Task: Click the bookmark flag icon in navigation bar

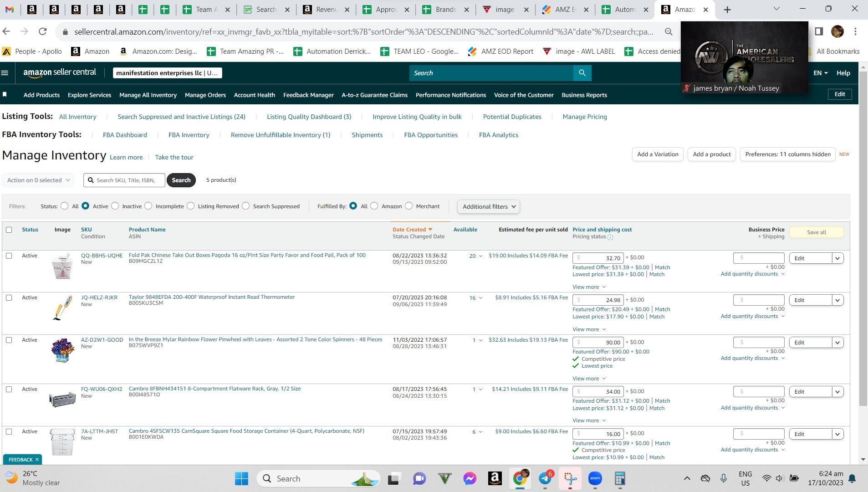Action: point(5,94)
